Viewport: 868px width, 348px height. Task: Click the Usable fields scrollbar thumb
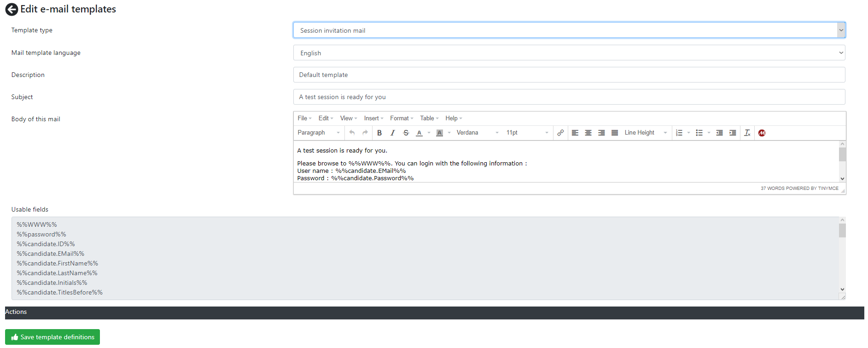point(842,230)
